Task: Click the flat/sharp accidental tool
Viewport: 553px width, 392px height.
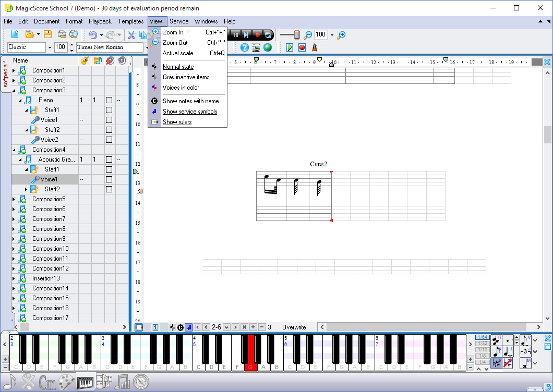Action: click(497, 363)
